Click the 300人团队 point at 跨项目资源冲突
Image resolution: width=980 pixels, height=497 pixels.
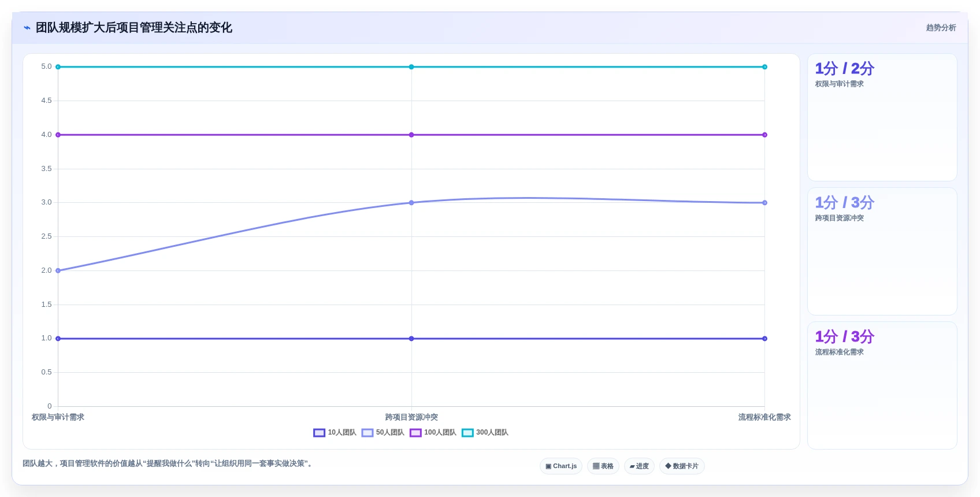tap(411, 67)
